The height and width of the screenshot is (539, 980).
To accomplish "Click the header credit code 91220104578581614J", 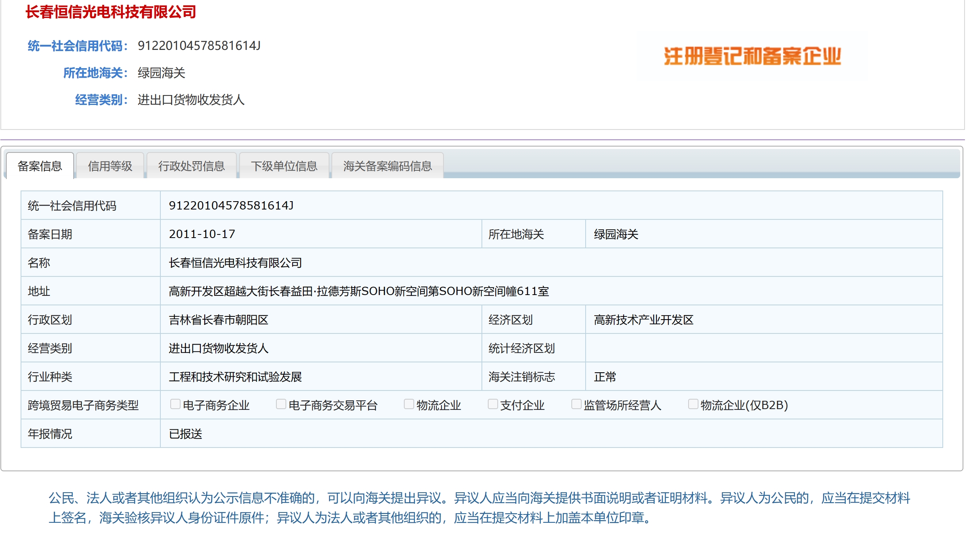I will tap(199, 46).
